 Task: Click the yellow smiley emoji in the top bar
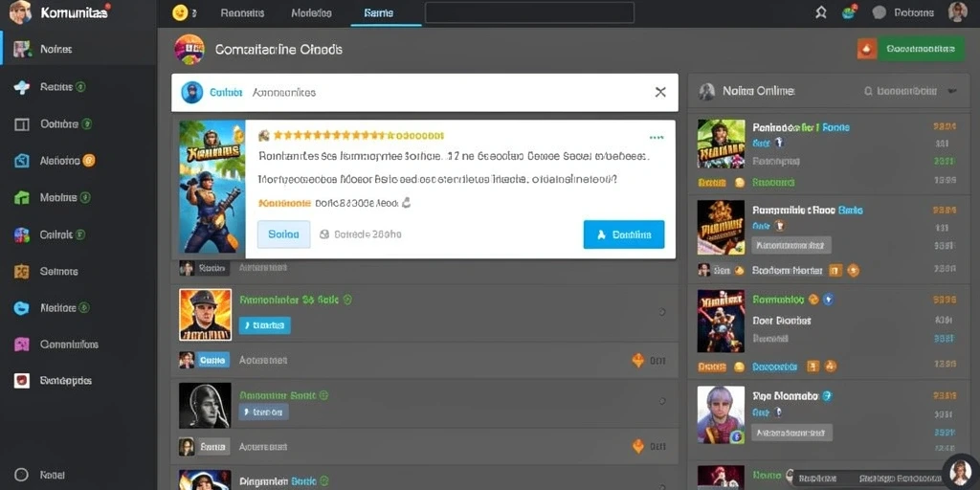coord(180,12)
